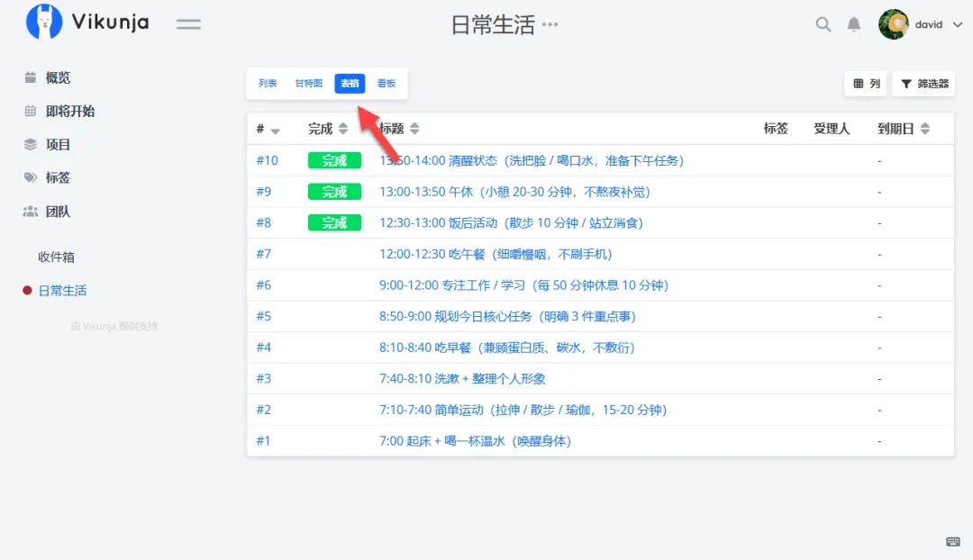The width and height of the screenshot is (973, 560).
Task: Open the 筛选器 filter button
Action: [x=923, y=84]
